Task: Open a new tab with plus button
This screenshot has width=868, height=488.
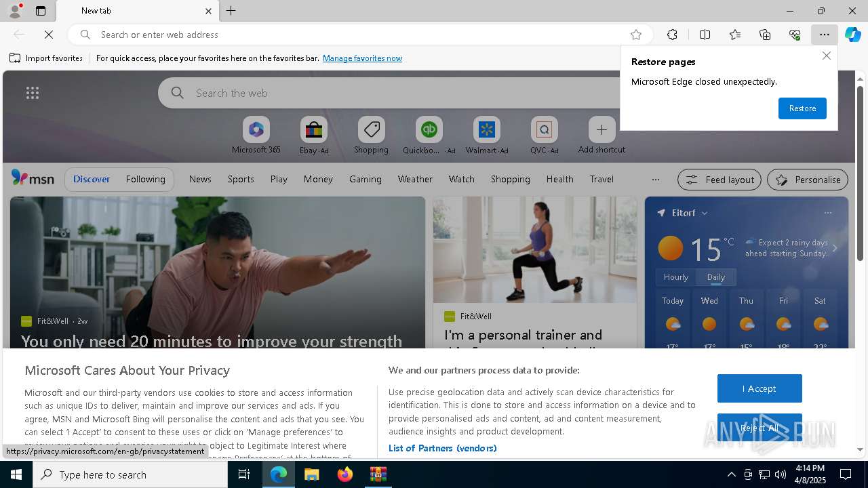Action: pyautogui.click(x=231, y=11)
